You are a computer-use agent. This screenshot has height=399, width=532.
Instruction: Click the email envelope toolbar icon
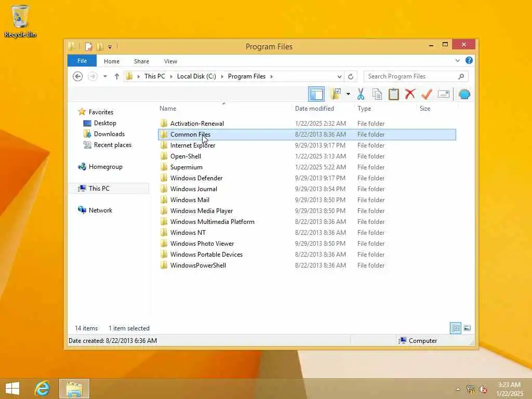click(444, 94)
